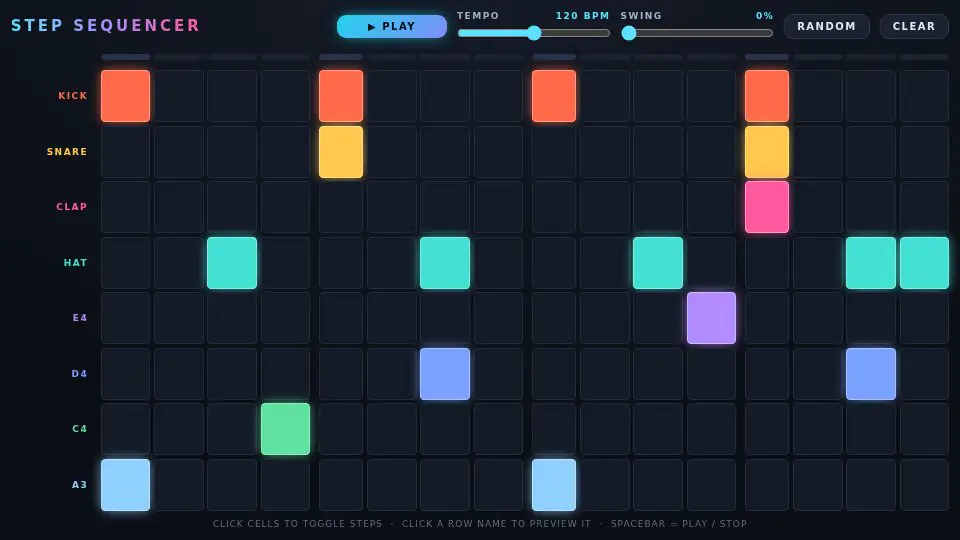Add an A3 note on step 16
Screen dimensions: 960x540
point(924,485)
